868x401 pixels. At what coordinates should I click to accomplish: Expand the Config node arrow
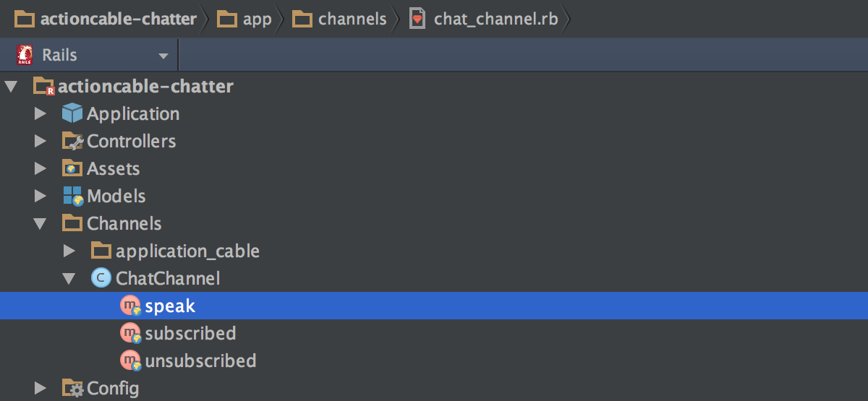tap(41, 388)
